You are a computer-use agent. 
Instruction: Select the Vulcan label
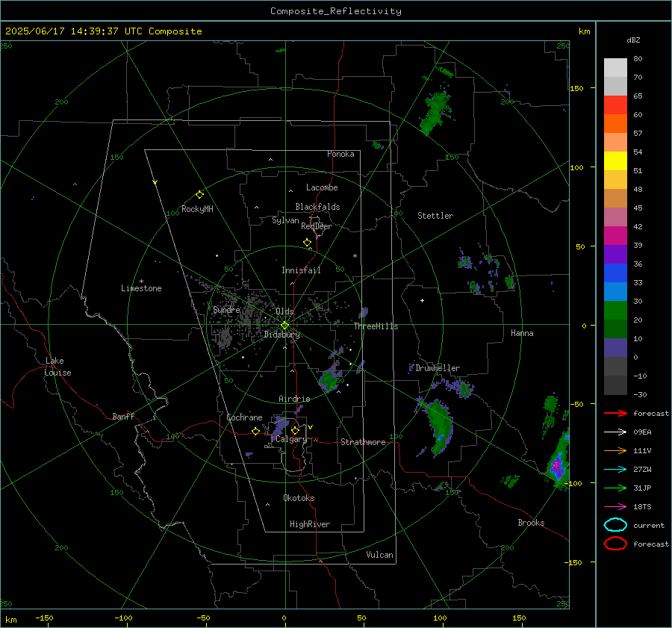(380, 555)
